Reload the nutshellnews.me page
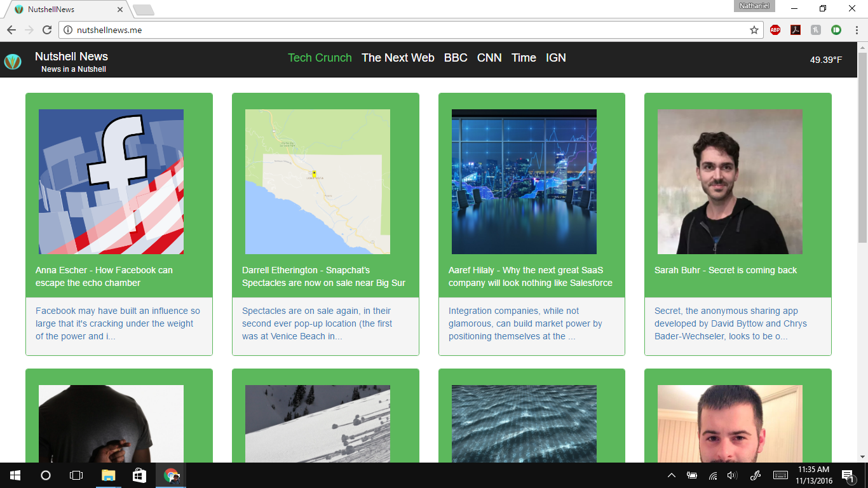This screenshot has width=868, height=488. [x=46, y=30]
